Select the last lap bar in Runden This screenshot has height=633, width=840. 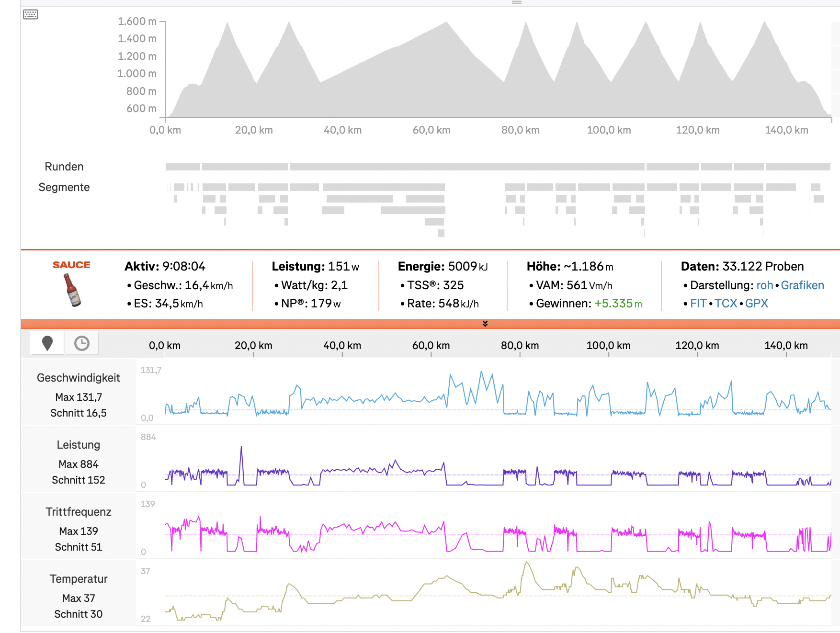(798, 167)
